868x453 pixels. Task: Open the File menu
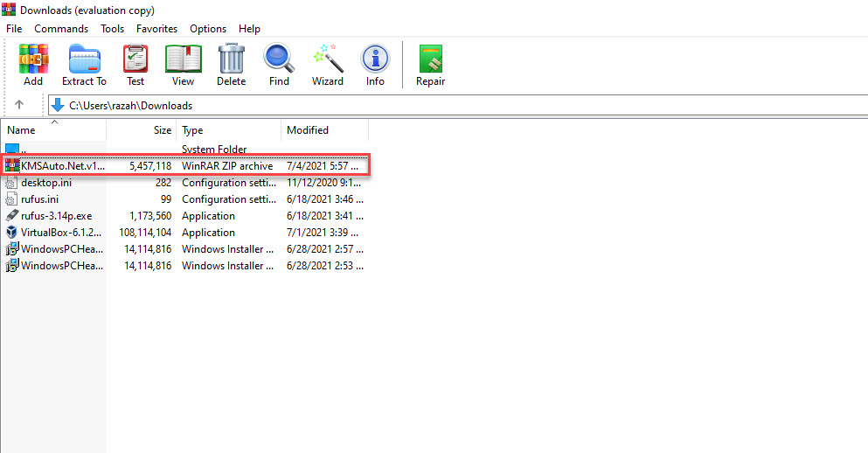(x=14, y=29)
